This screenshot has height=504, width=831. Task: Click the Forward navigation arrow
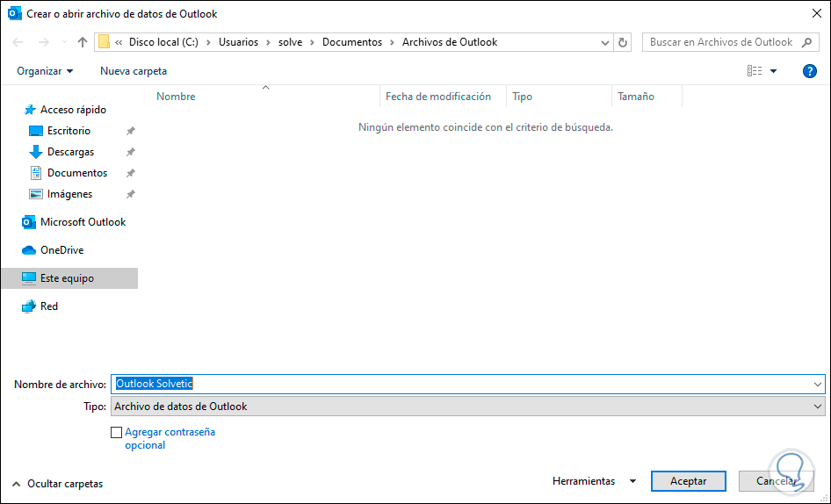[43, 42]
